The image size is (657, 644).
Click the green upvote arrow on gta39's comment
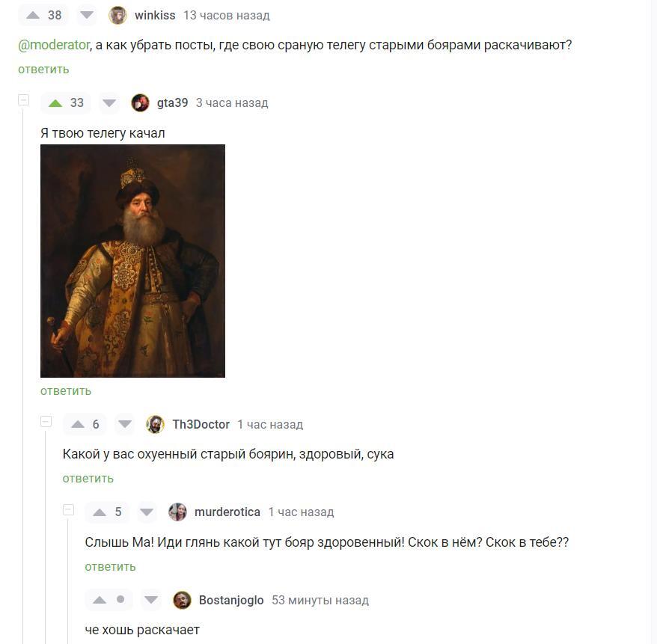[x=55, y=103]
